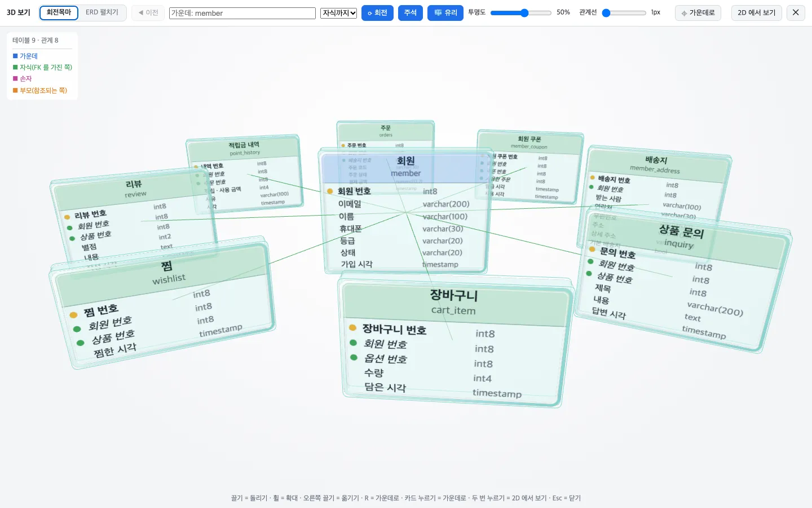Click 옵션 번호 foreign key dot in cart_item
The image size is (812, 508).
(354, 357)
